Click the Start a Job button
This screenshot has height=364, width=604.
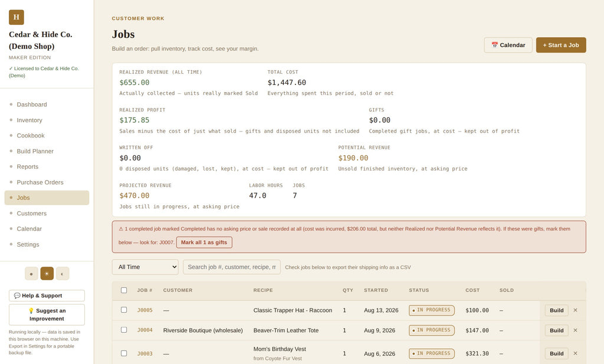pyautogui.click(x=561, y=45)
